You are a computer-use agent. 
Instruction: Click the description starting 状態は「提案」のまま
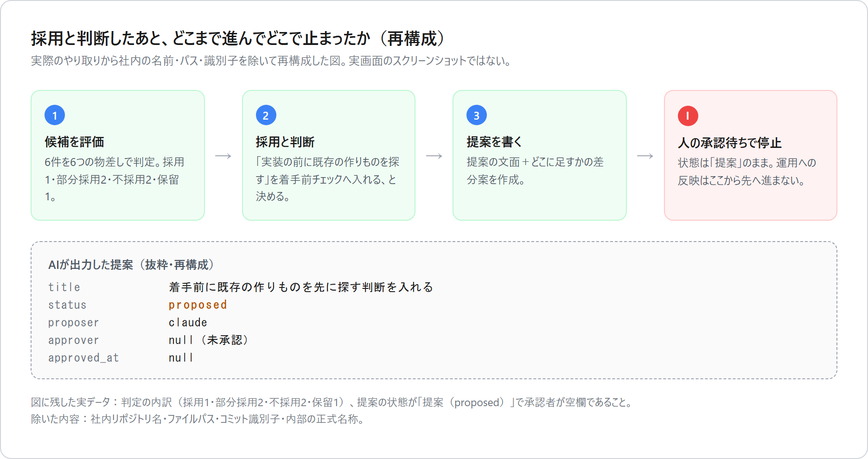(x=747, y=172)
